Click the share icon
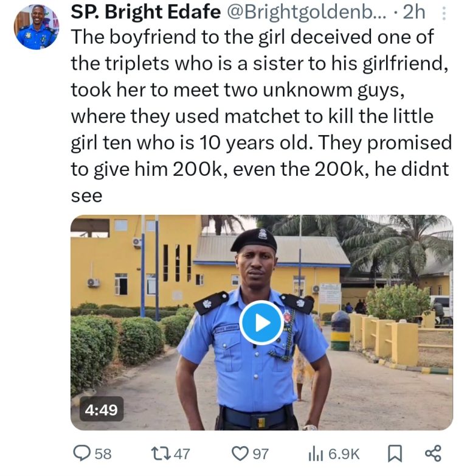The height and width of the screenshot is (476, 467). [432, 453]
